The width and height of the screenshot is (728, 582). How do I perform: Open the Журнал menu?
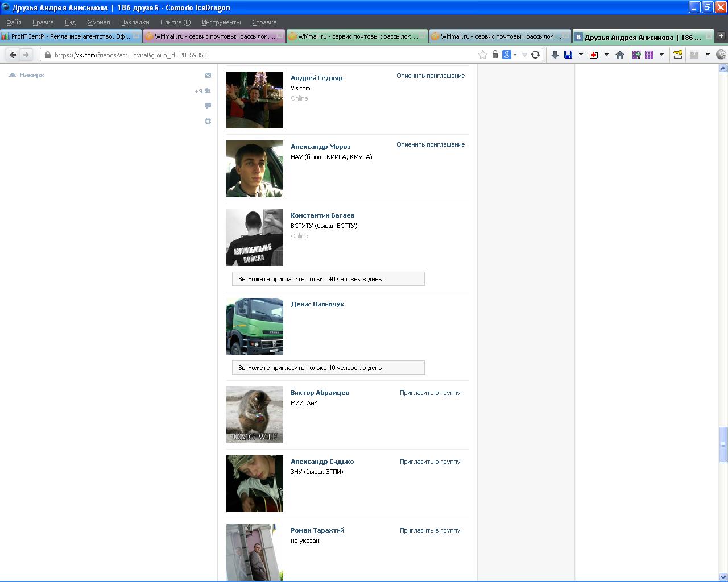coord(98,22)
